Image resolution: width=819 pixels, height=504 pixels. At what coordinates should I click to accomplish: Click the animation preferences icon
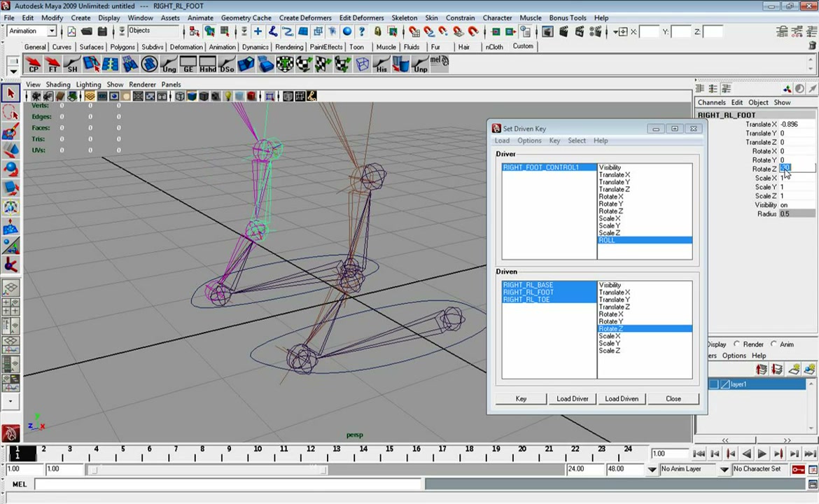[812, 470]
